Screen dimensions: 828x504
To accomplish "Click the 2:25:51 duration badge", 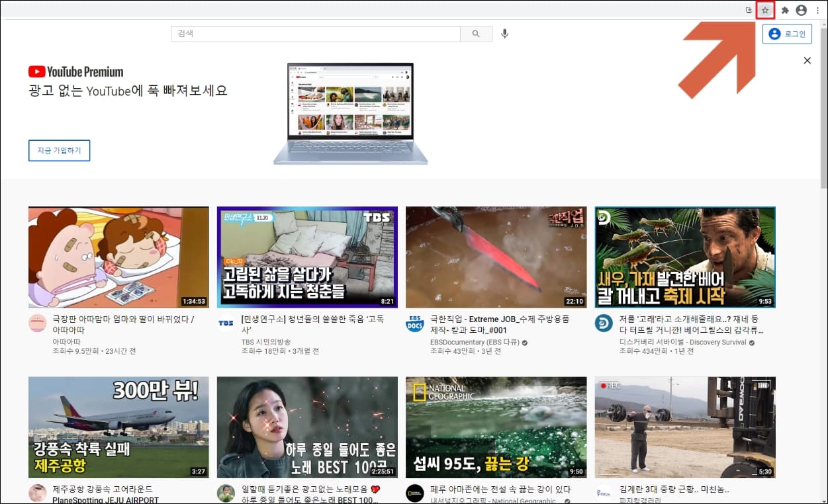I will click(x=384, y=472).
